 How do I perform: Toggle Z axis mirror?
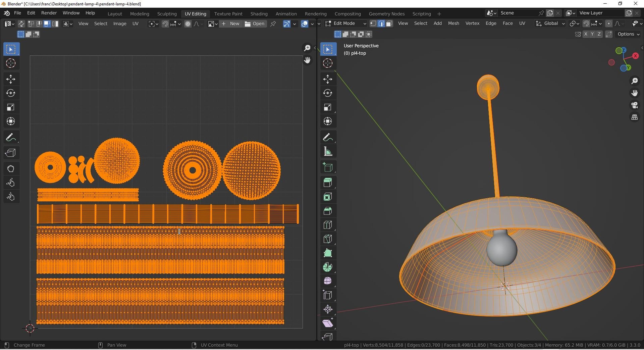tap(599, 34)
